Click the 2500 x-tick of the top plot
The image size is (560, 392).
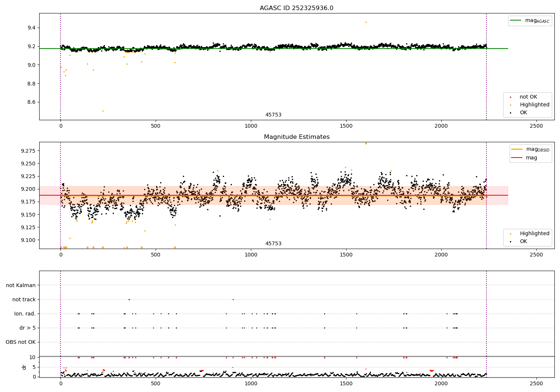pos(536,126)
